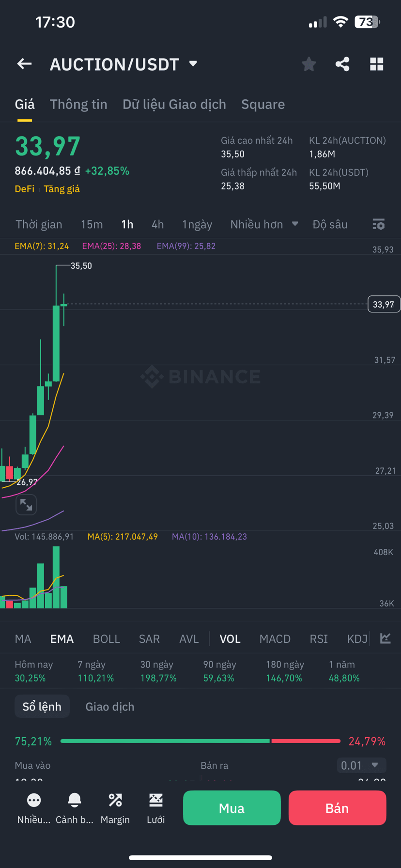Tap the 1 năm 48,80% performance
This screenshot has width=401, height=868.
344,671
